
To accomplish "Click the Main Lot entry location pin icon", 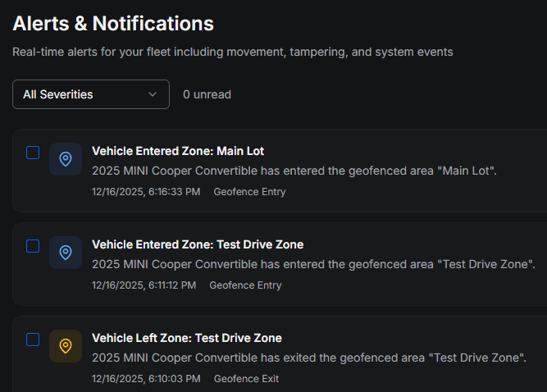I will (66, 159).
